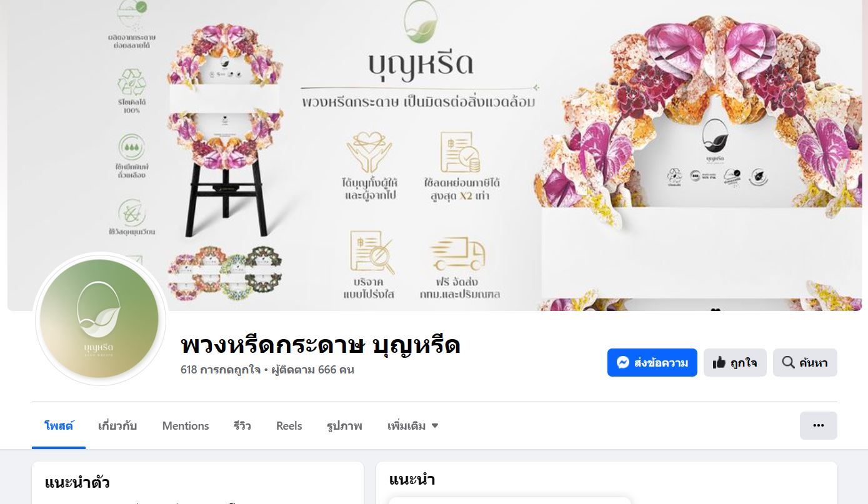Select the รูปภาพ tab
Screen dimensions: 868x504
344,426
